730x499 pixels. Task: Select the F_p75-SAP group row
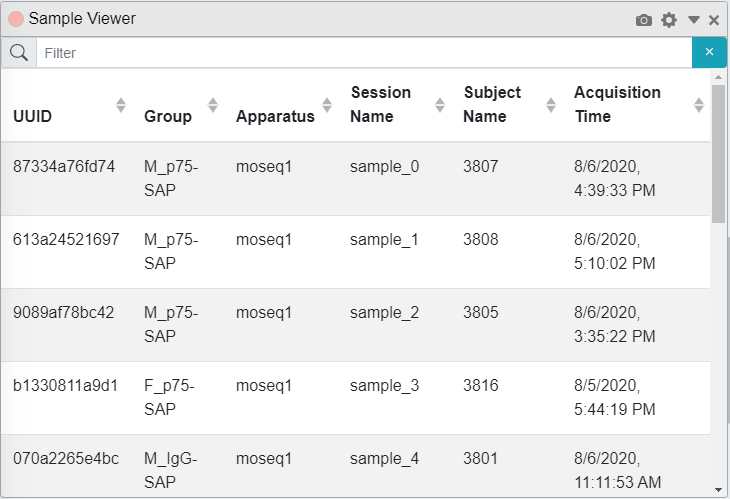tap(356, 398)
